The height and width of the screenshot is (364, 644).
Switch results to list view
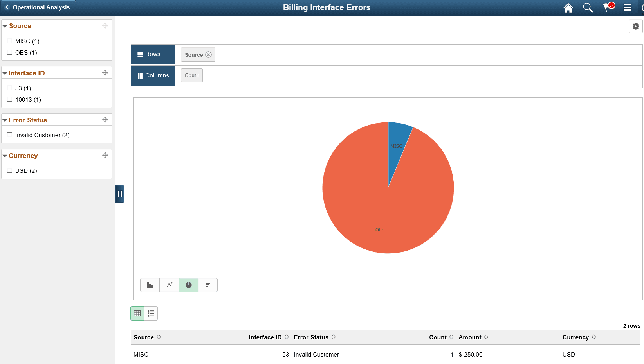click(151, 313)
